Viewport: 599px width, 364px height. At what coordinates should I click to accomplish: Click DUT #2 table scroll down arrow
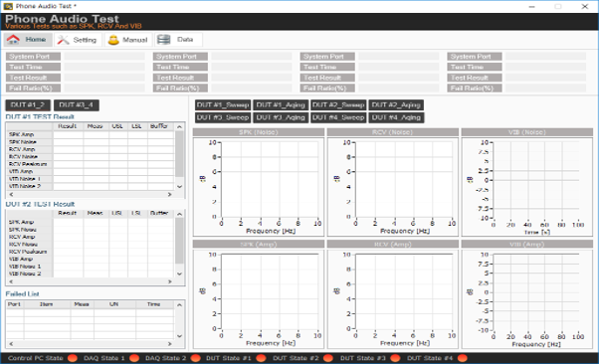(179, 273)
